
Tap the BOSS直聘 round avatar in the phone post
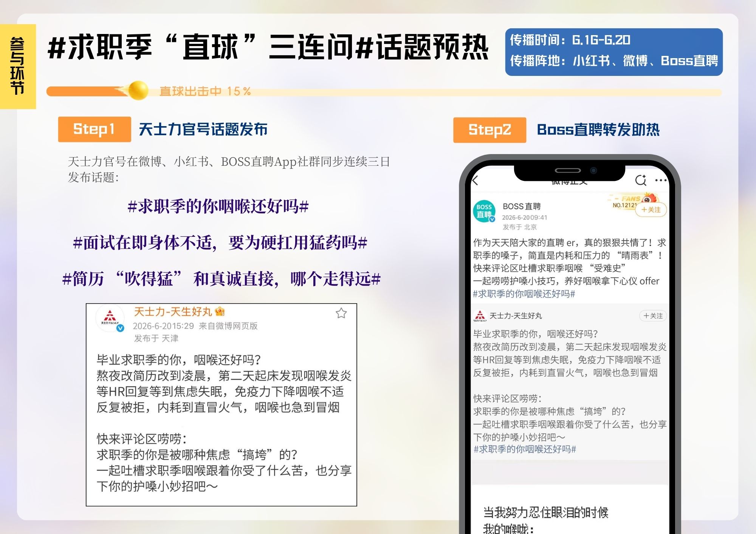tap(484, 211)
